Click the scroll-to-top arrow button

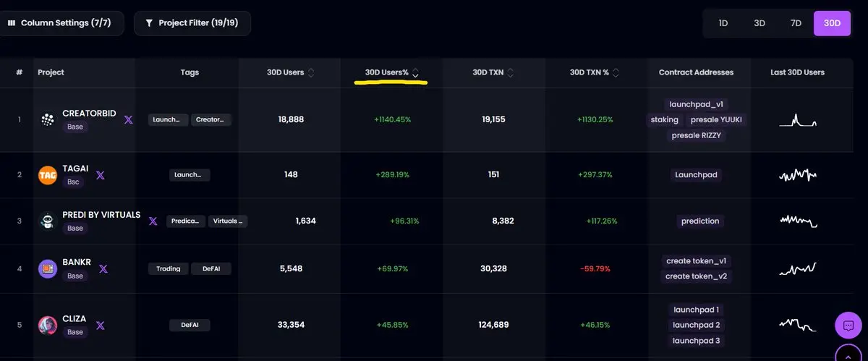click(x=848, y=353)
